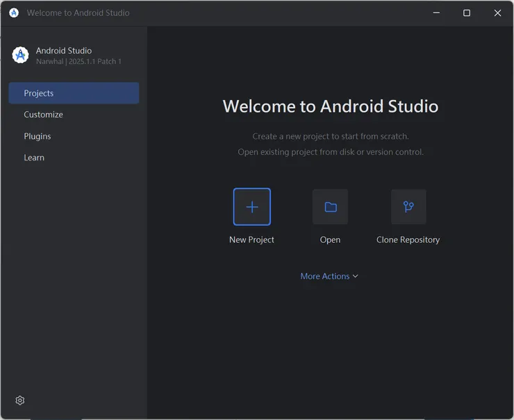Click the Clone Repository text label
514x420 pixels.
click(x=408, y=240)
